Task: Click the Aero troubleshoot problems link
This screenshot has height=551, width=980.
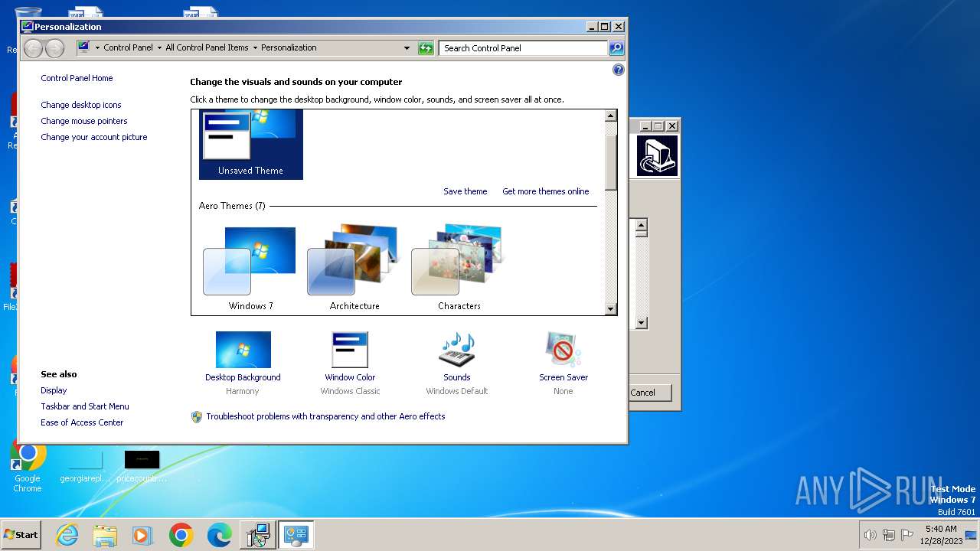Action: [325, 416]
